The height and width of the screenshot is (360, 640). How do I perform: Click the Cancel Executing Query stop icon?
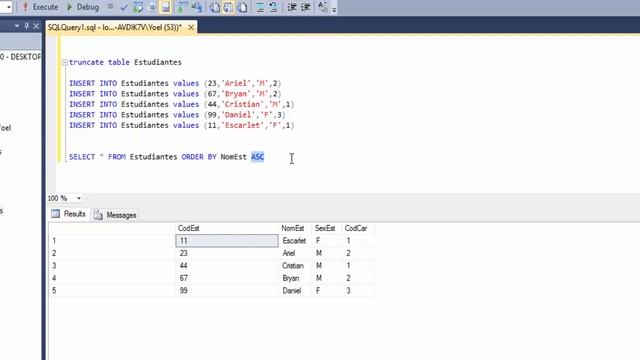pos(110,7)
